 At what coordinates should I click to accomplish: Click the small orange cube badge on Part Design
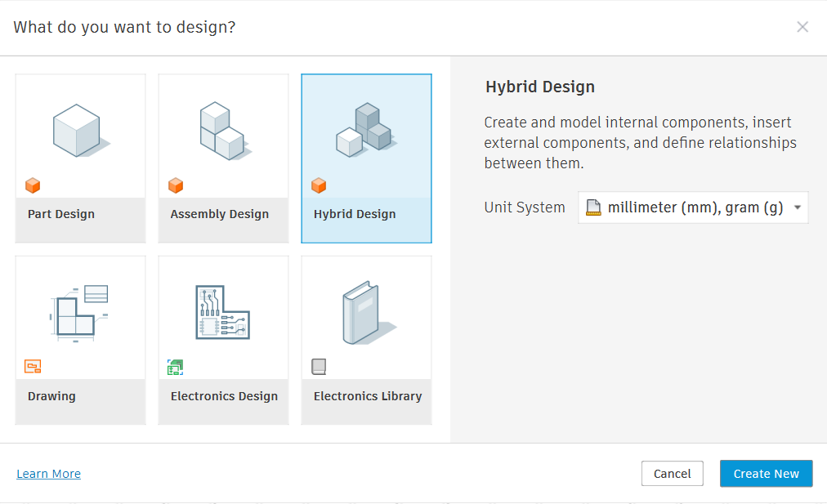(33, 185)
